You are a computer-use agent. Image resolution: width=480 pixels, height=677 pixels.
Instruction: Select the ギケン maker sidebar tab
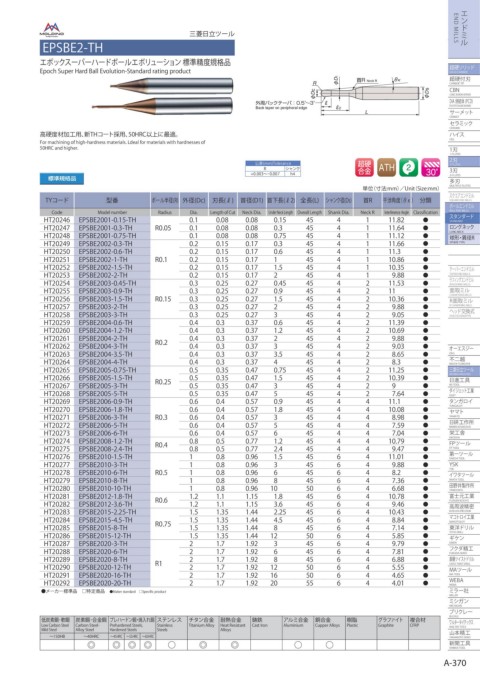click(x=464, y=539)
